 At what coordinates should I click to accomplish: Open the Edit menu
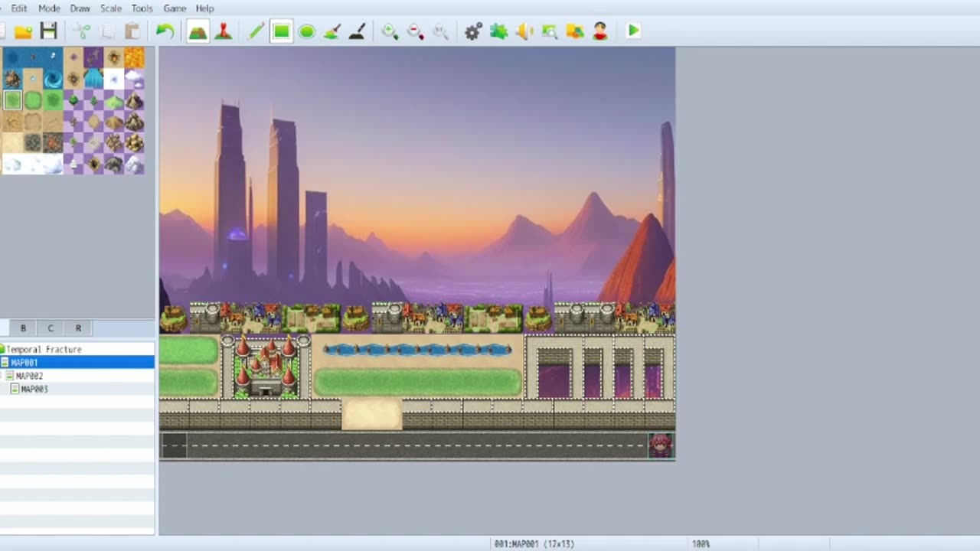tap(18, 8)
